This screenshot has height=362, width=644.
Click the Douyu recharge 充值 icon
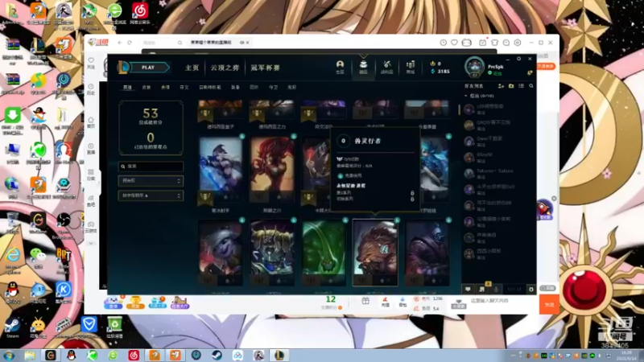(386, 302)
